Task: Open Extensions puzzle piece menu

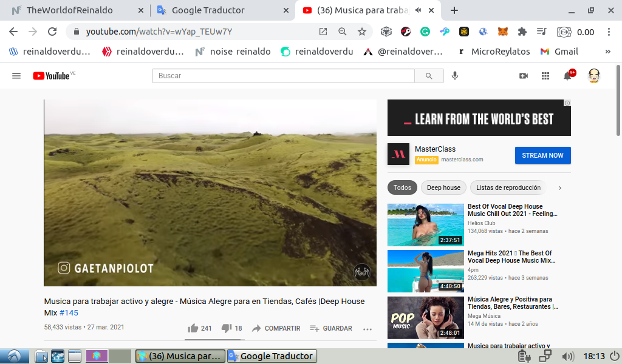Action: coord(522,32)
